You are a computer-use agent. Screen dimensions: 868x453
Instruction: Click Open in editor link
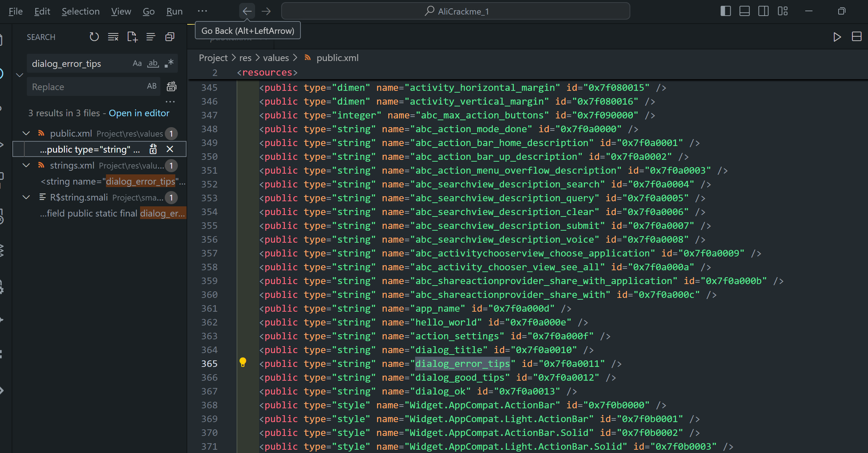click(x=139, y=113)
